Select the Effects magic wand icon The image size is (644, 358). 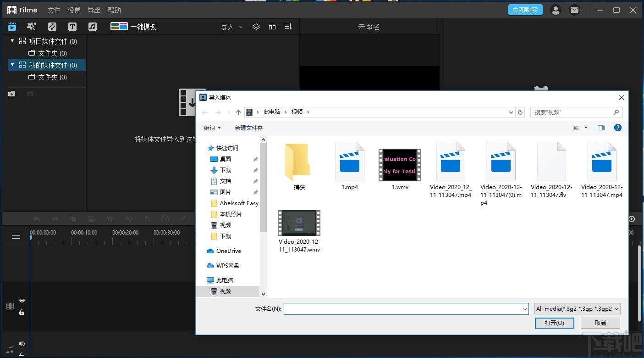point(31,26)
